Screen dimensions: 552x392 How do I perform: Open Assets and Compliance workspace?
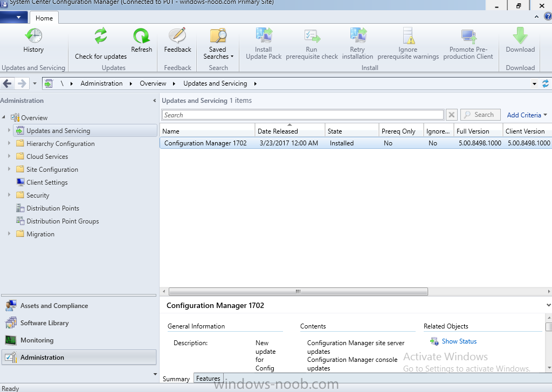pos(79,306)
